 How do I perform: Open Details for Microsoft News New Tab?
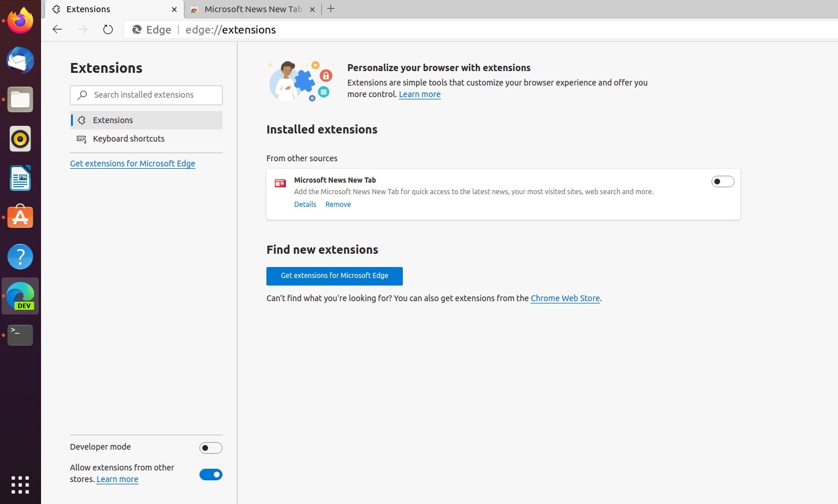click(305, 205)
